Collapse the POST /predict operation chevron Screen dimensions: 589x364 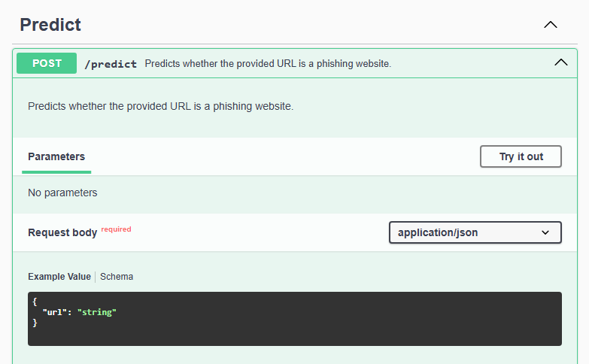point(560,62)
